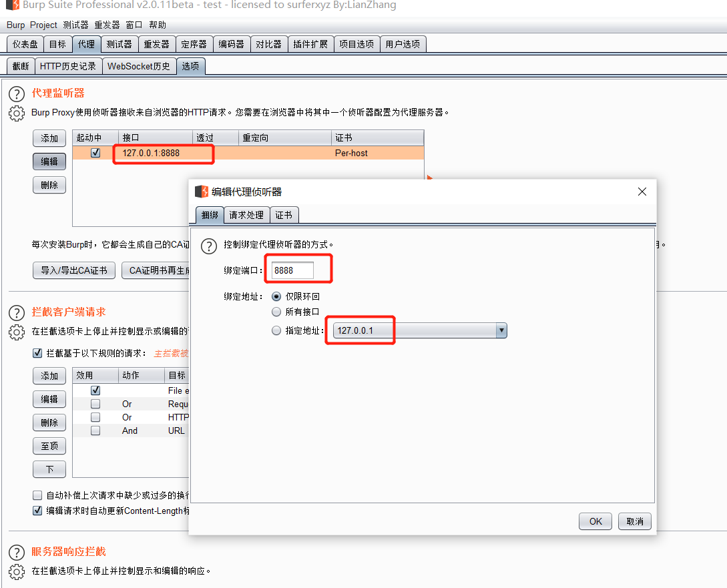Image resolution: width=727 pixels, height=588 pixels.
Task: Enable the first Or rule checkbox for Request
Action: (x=95, y=404)
